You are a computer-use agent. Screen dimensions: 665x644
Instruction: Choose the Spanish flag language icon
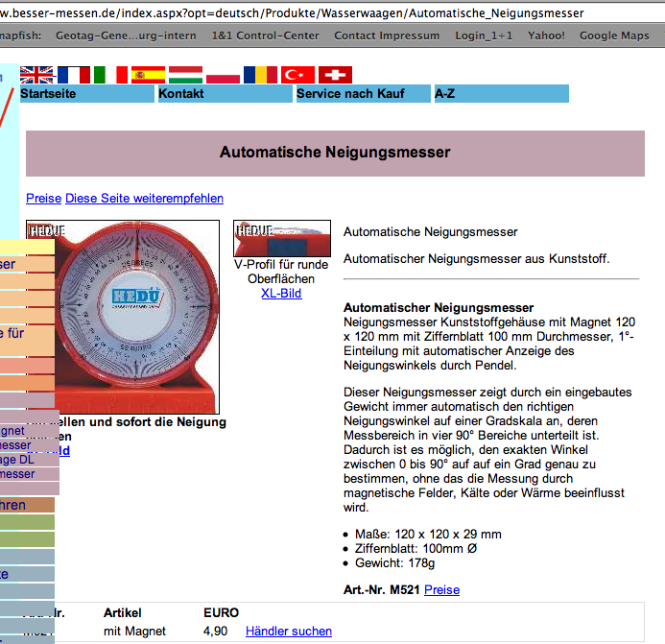coord(148,75)
